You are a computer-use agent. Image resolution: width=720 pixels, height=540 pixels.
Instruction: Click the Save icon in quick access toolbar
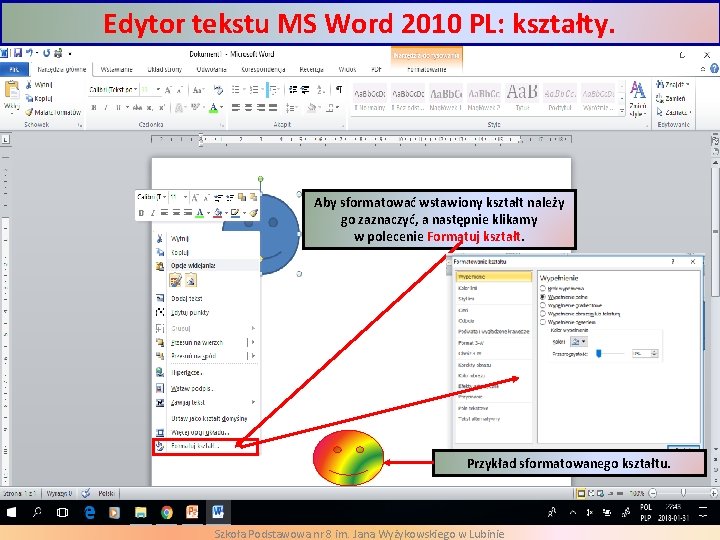point(18,53)
